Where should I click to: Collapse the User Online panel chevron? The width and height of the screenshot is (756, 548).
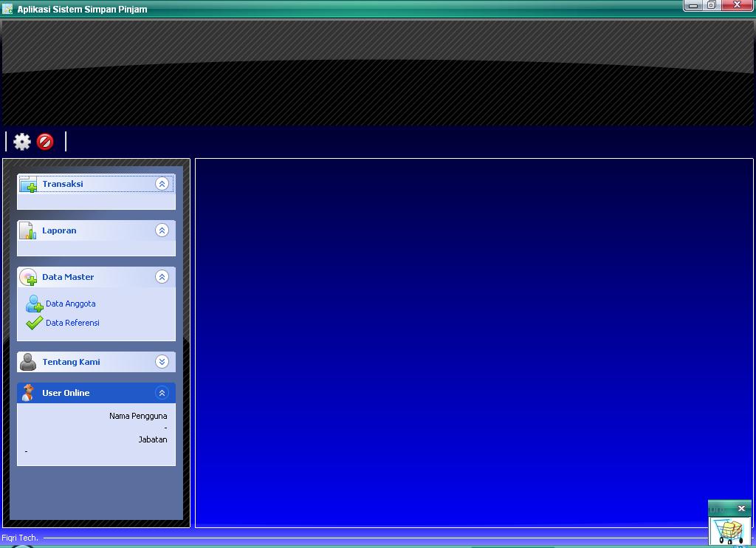pyautogui.click(x=162, y=393)
